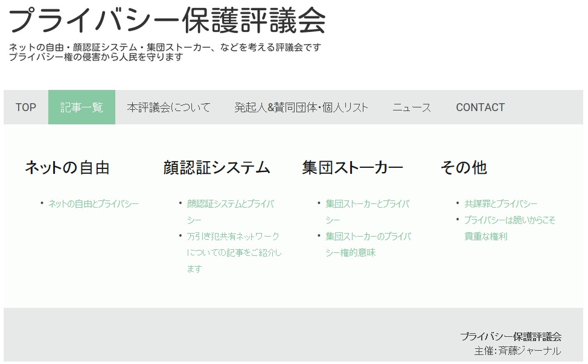Go to 発起人&賛同団体・個人リスト page
The width and height of the screenshot is (588, 364).
pos(301,107)
